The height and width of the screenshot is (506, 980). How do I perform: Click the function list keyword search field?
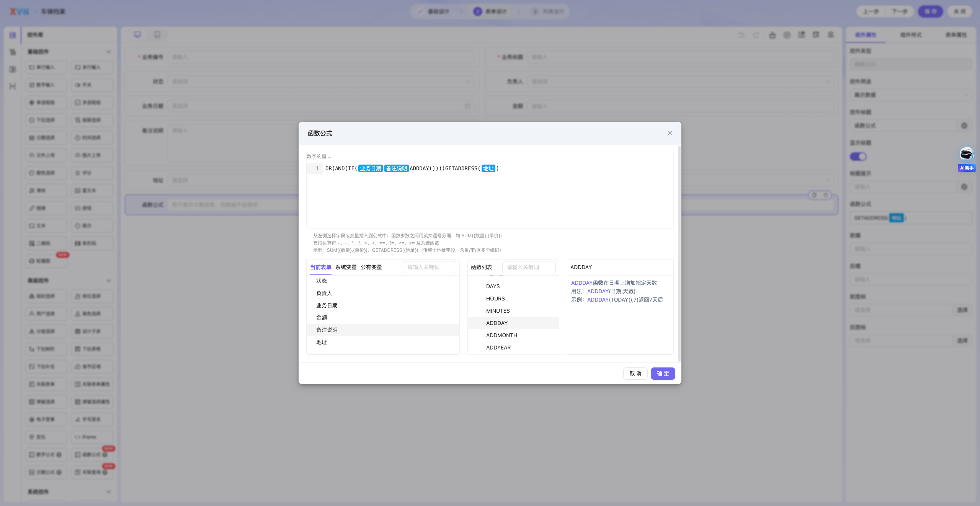pos(529,267)
